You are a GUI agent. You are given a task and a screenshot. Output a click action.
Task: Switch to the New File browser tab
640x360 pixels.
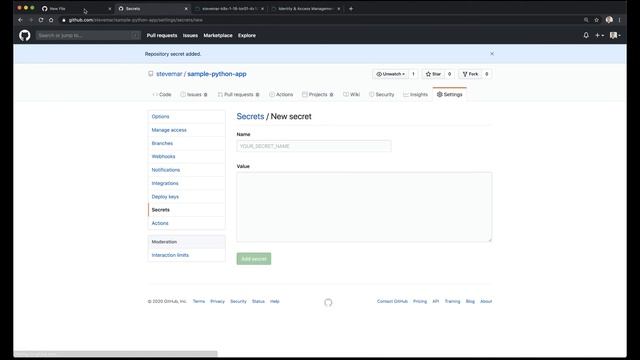click(75, 9)
